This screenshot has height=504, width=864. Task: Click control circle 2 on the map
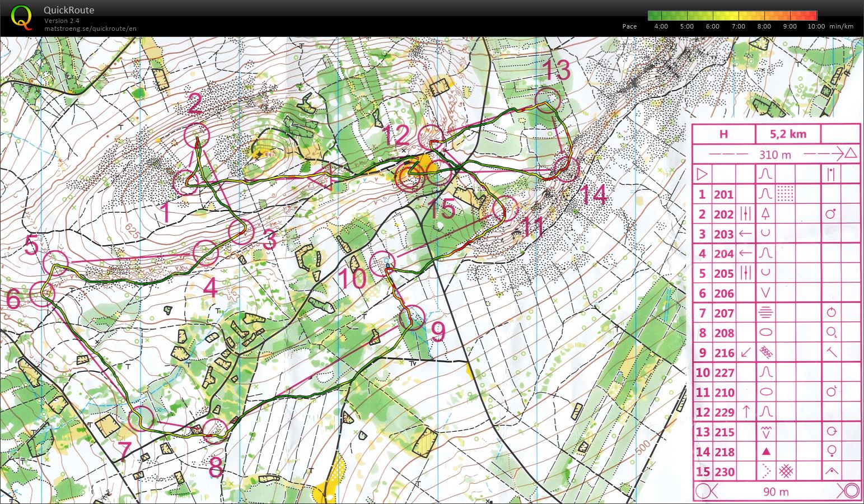click(x=197, y=134)
